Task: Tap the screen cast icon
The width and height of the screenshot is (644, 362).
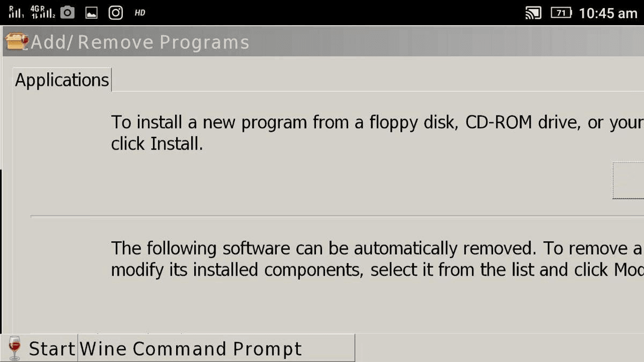Action: 533,13
